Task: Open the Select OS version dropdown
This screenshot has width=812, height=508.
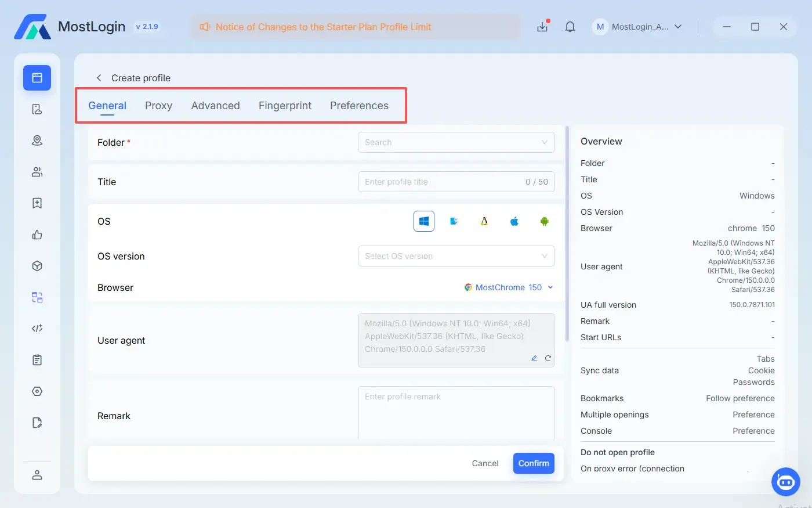Action: pos(456,256)
